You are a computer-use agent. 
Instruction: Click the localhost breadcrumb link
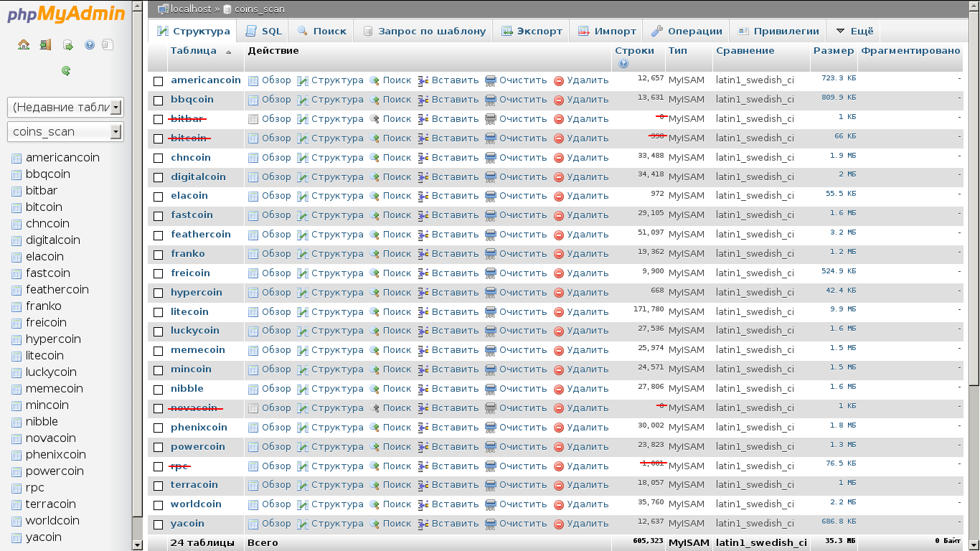point(192,9)
